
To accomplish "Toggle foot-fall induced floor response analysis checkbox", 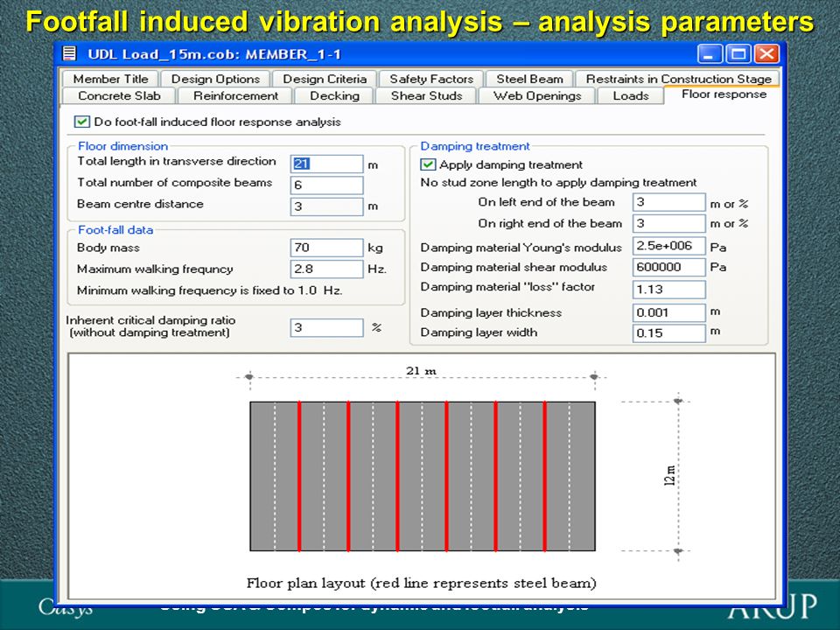I will [x=82, y=122].
